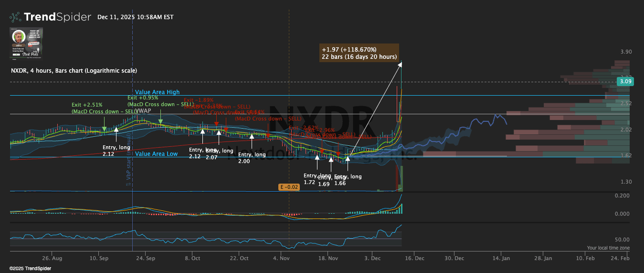Select the +118.670% measurement label box
The height and width of the screenshot is (273, 644).
(x=359, y=53)
